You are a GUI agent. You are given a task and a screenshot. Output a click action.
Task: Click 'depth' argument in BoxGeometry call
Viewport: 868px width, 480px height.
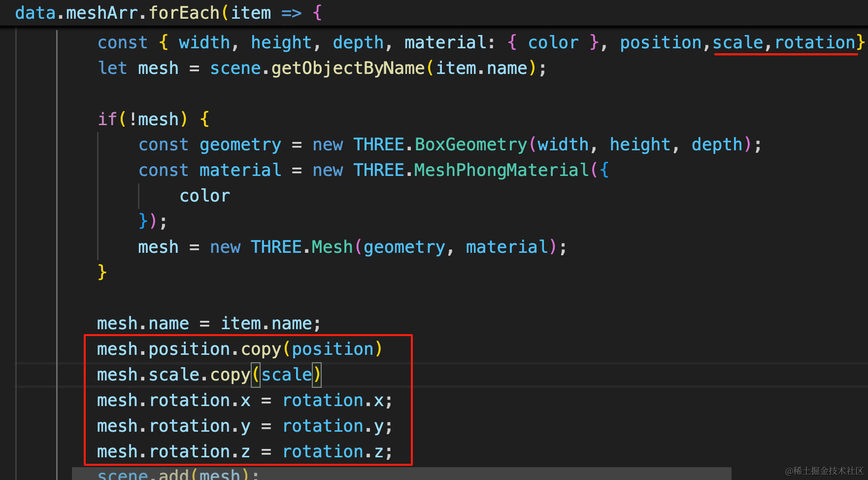(x=717, y=145)
